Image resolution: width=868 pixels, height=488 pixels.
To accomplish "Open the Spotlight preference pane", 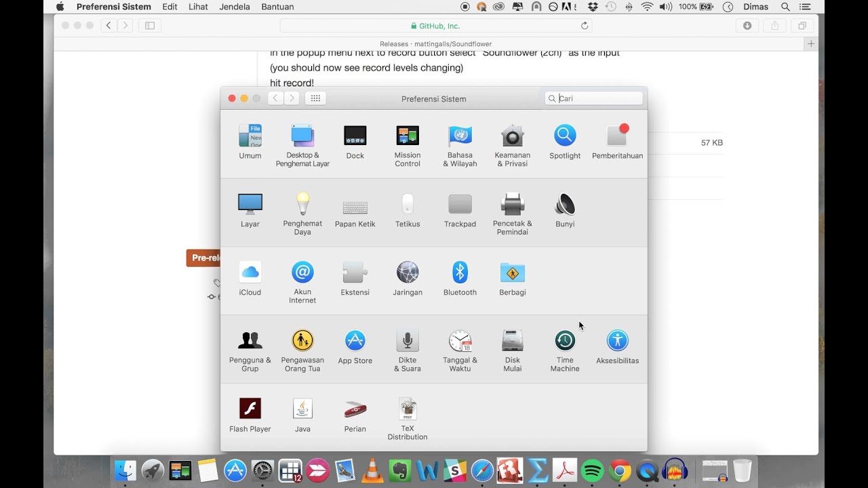I will click(x=565, y=142).
